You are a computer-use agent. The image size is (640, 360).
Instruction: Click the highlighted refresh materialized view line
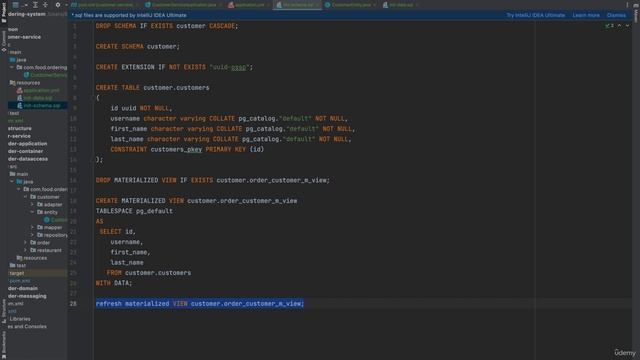click(200, 304)
